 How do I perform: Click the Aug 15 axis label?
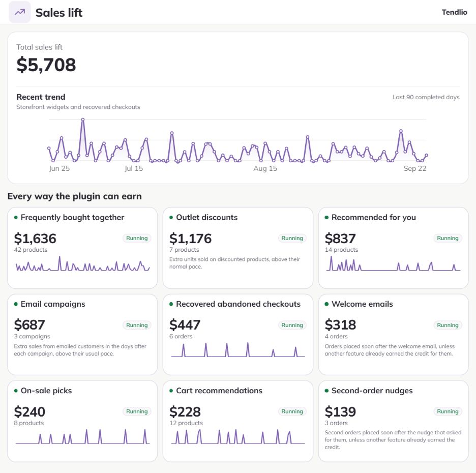265,168
